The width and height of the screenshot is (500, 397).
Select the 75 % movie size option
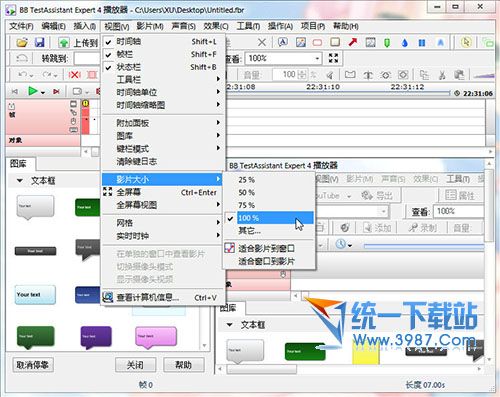pos(270,205)
